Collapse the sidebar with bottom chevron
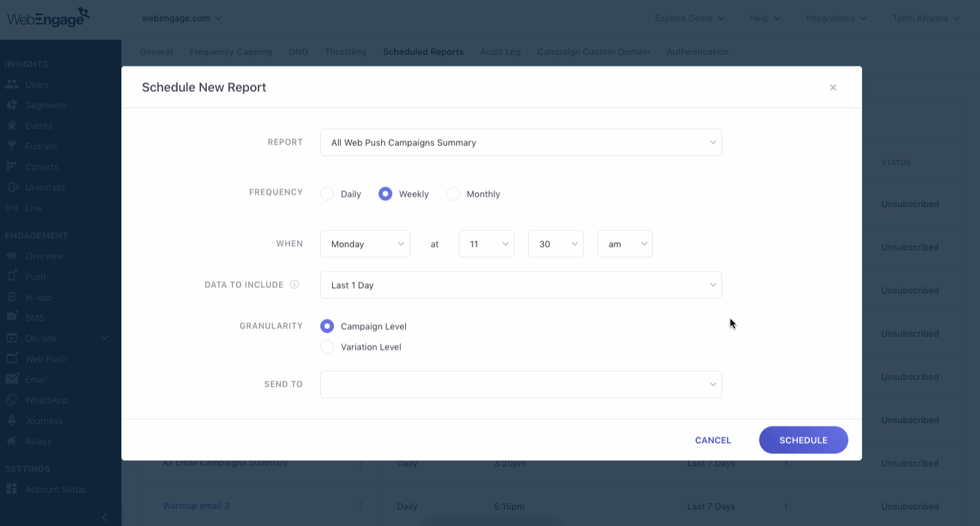Viewport: 980px width, 526px height. coord(104,516)
